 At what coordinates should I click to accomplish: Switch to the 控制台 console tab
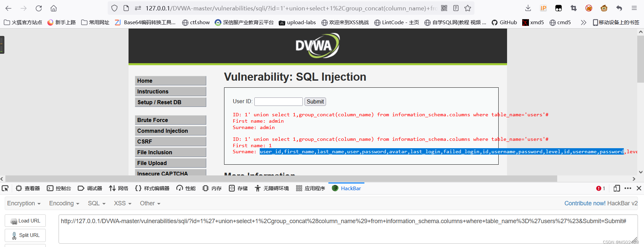coord(59,188)
